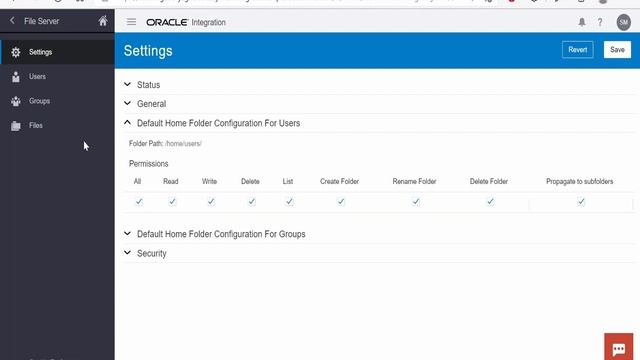Viewport: 640px width, 360px height.
Task: Toggle the Read permission checkbox
Action: click(x=172, y=202)
